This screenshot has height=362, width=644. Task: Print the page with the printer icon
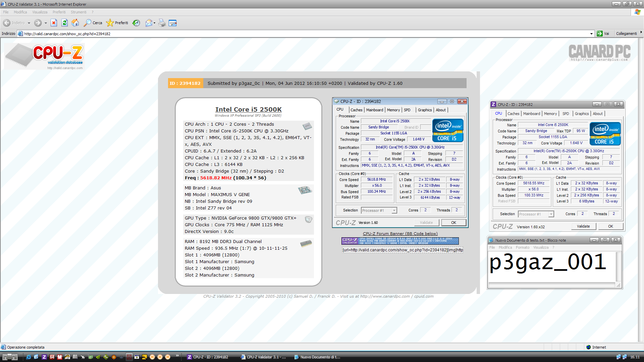coord(162,23)
